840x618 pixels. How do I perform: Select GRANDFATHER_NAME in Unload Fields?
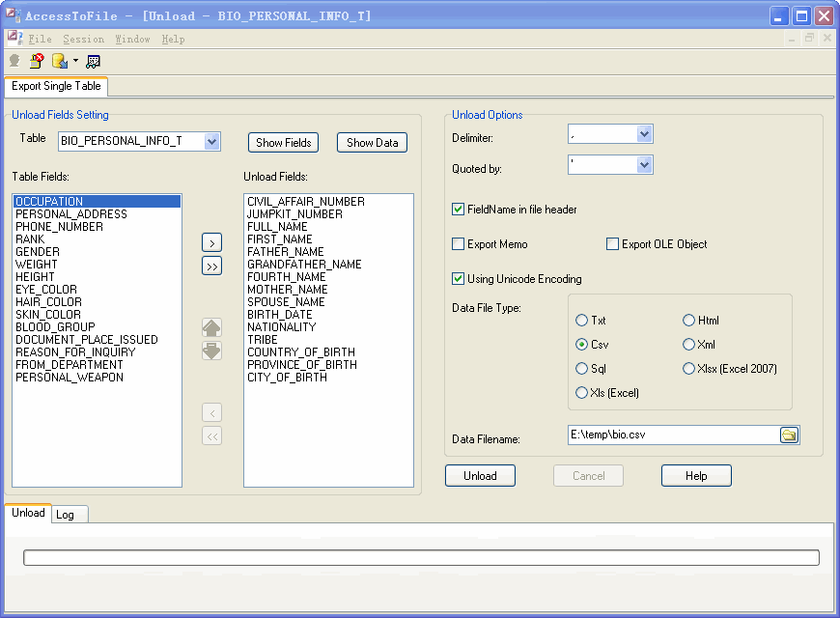(328, 265)
